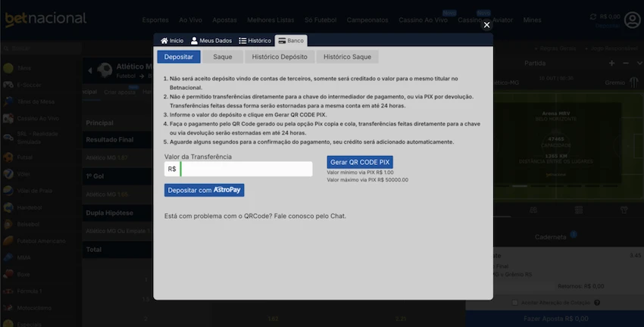Click the user profile avatar icon
The width and height of the screenshot is (644, 327).
point(633,20)
